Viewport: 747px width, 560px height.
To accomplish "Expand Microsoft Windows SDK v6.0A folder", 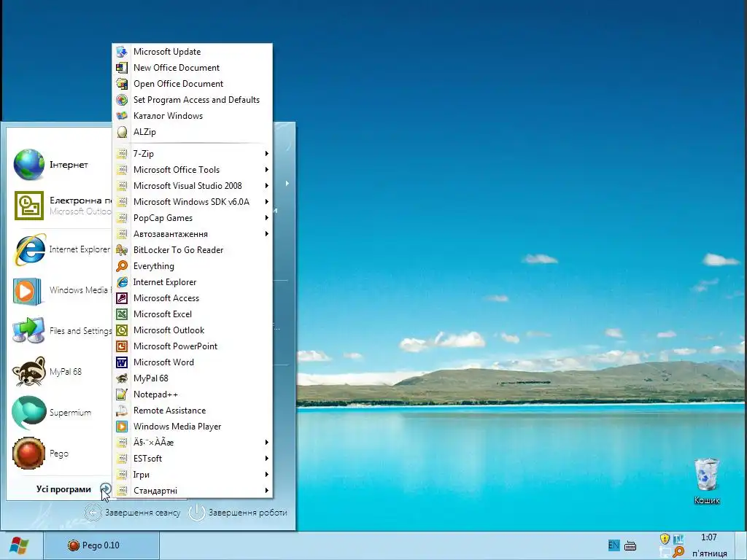I will coord(193,202).
